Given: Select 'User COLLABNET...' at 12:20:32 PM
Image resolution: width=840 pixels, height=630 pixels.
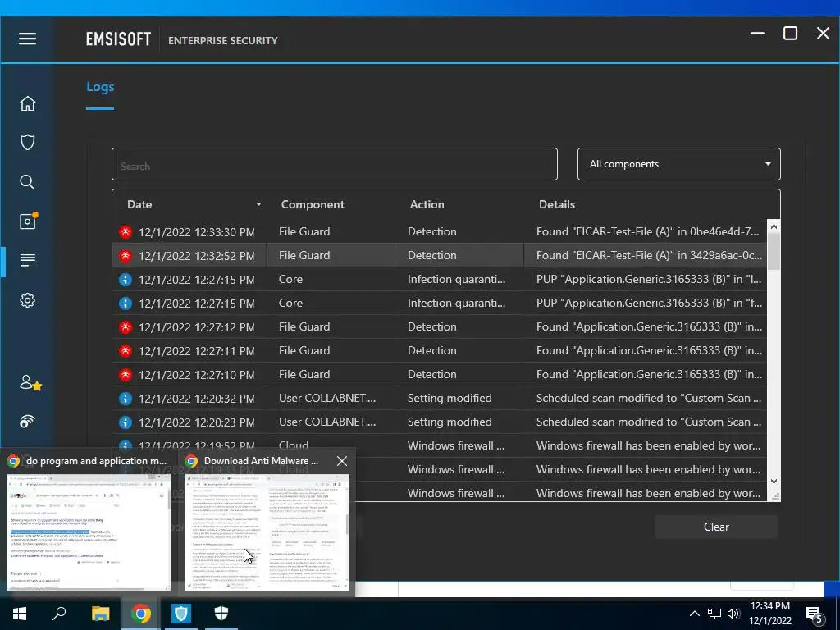Looking at the screenshot, I should coord(326,398).
